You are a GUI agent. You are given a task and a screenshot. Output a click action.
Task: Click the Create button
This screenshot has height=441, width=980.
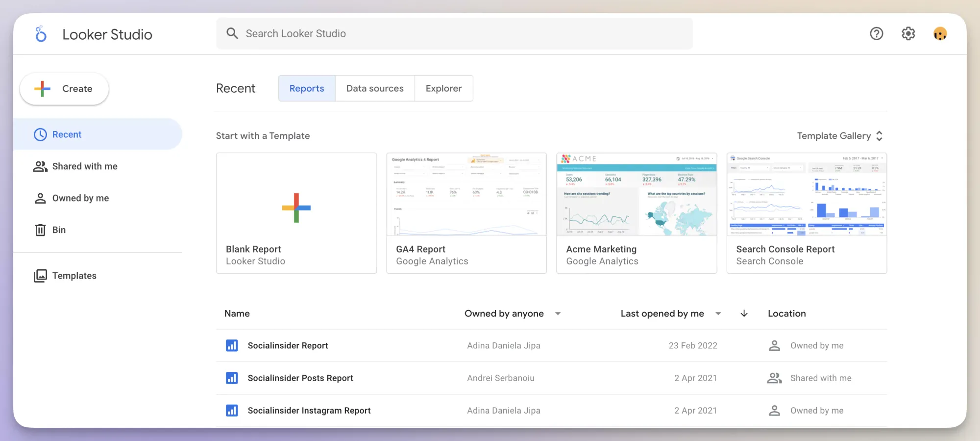tap(64, 89)
